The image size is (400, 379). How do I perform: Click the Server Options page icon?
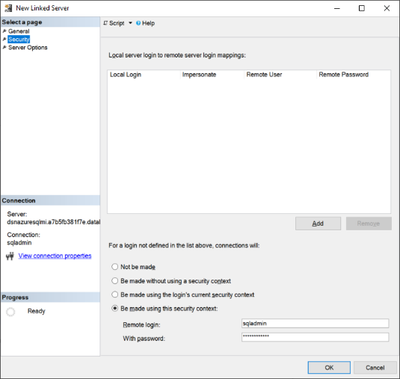tap(4, 47)
